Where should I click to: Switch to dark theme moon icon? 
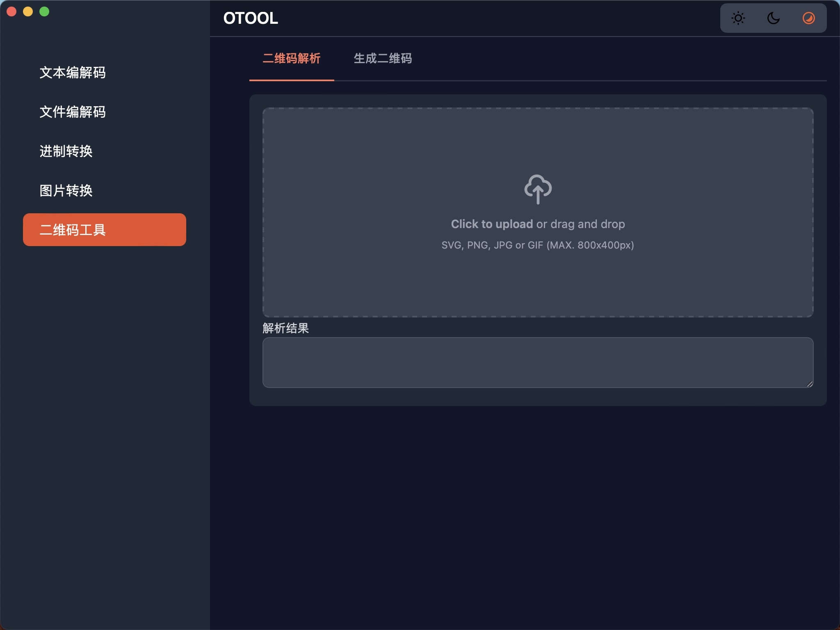[x=773, y=18]
